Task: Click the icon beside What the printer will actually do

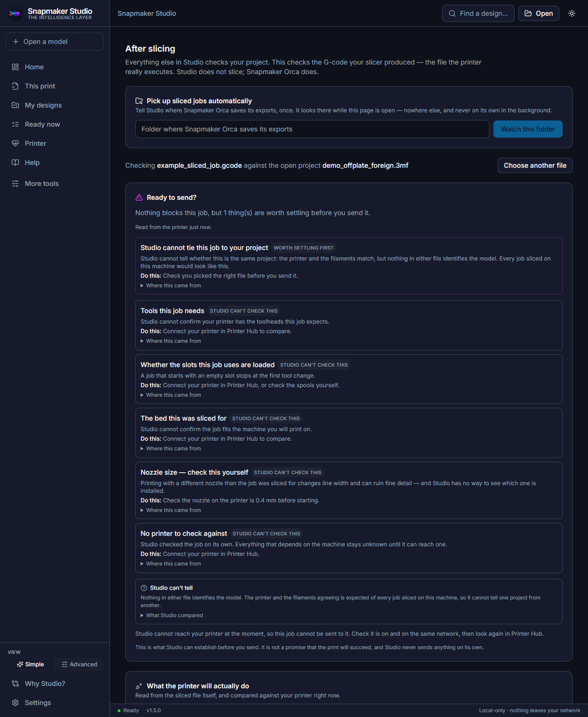Action: 139,686
